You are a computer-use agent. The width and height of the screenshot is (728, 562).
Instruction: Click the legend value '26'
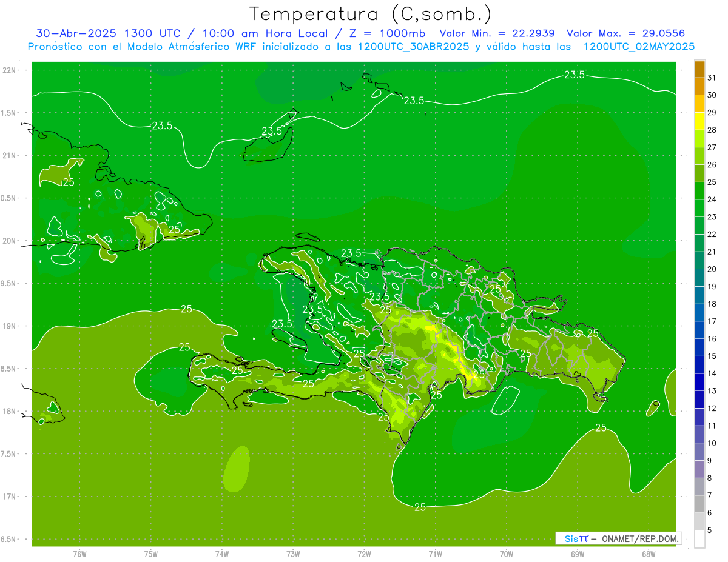click(712, 165)
